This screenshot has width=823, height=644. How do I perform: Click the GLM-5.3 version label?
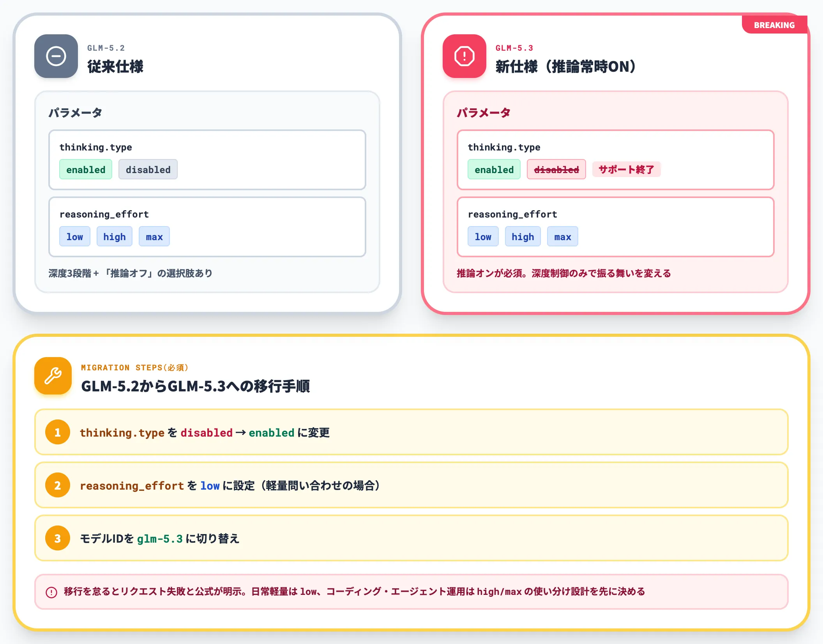point(514,48)
